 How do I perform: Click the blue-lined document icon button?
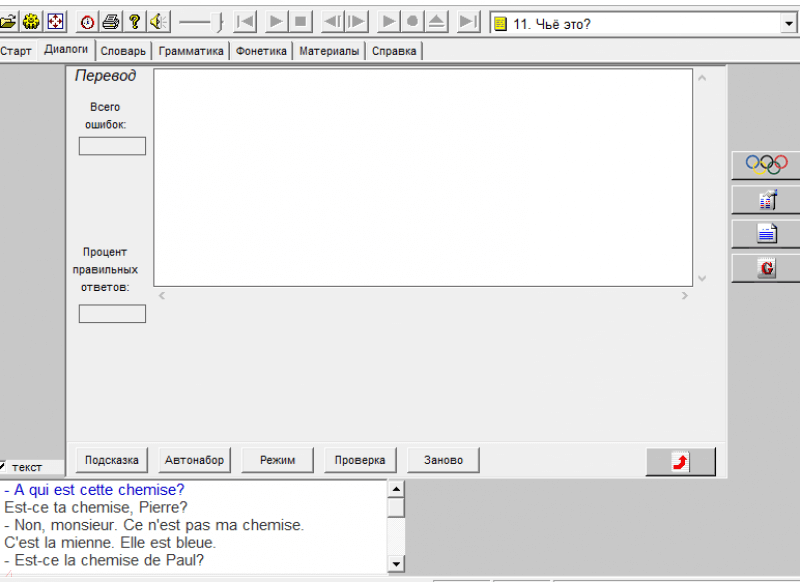click(766, 234)
